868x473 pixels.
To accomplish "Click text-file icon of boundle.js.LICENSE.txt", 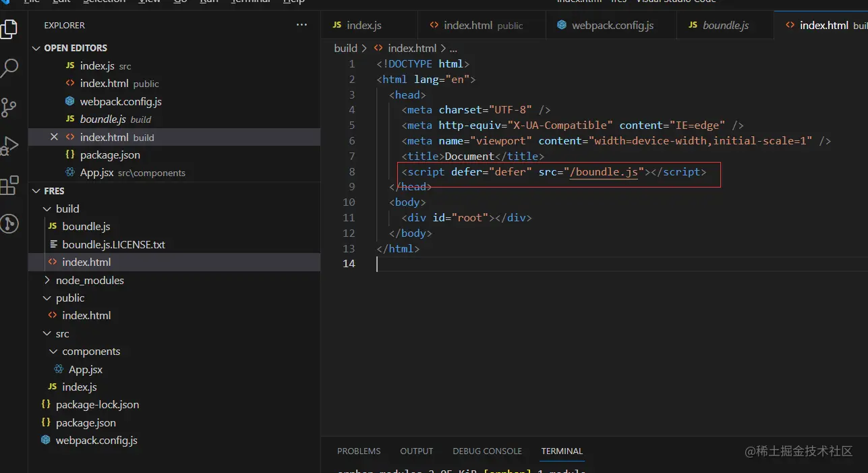I will (53, 244).
